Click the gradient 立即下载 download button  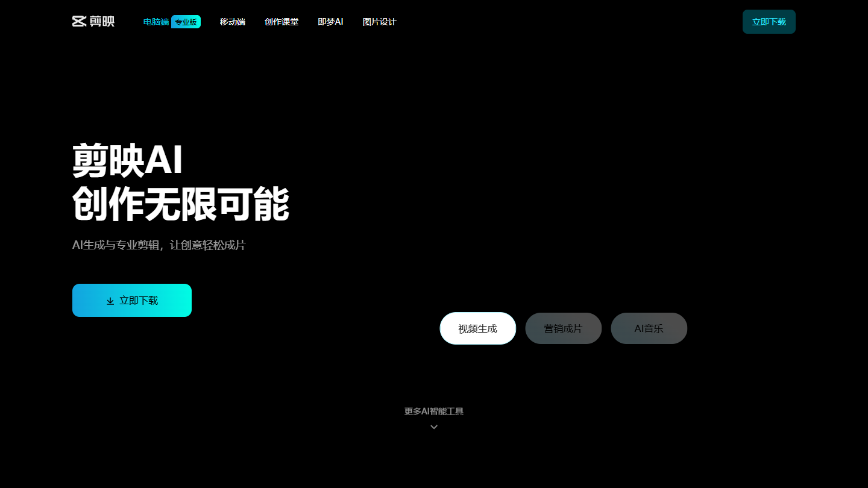coord(132,300)
